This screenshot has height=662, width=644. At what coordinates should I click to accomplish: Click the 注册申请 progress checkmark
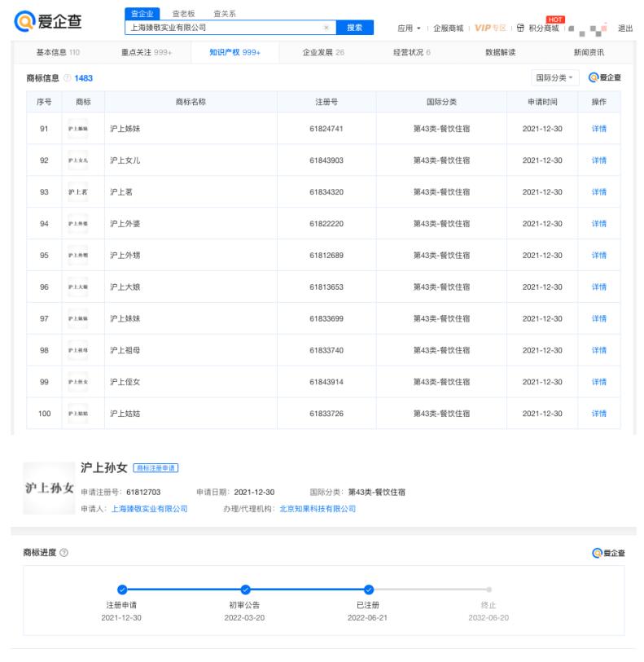[121, 589]
